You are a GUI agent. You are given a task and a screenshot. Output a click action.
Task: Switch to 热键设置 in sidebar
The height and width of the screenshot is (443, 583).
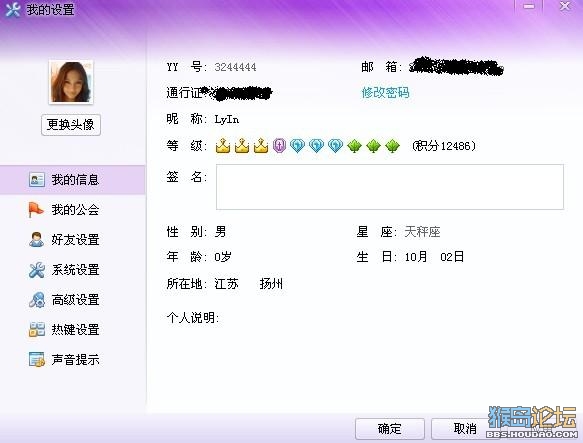click(73, 330)
